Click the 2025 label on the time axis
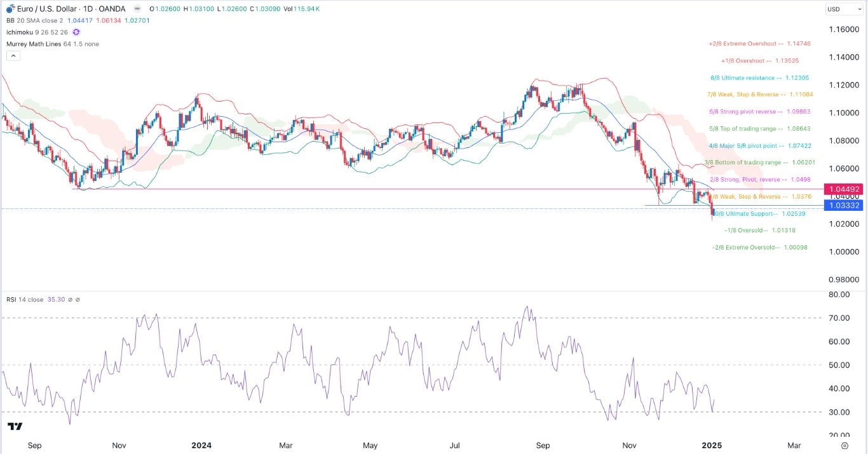The image size is (868, 454). [x=712, y=446]
